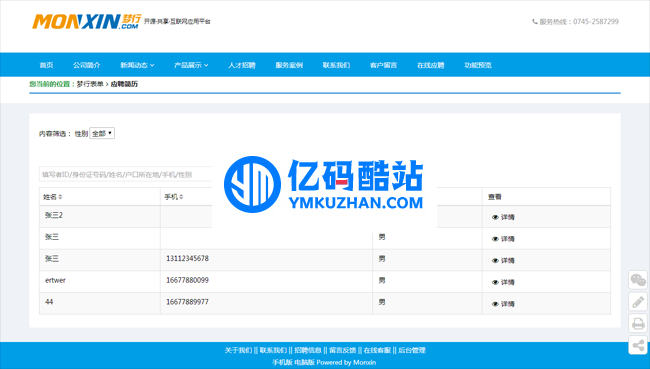
Task: Go to 首页 in navigation bar
Action: [x=46, y=65]
